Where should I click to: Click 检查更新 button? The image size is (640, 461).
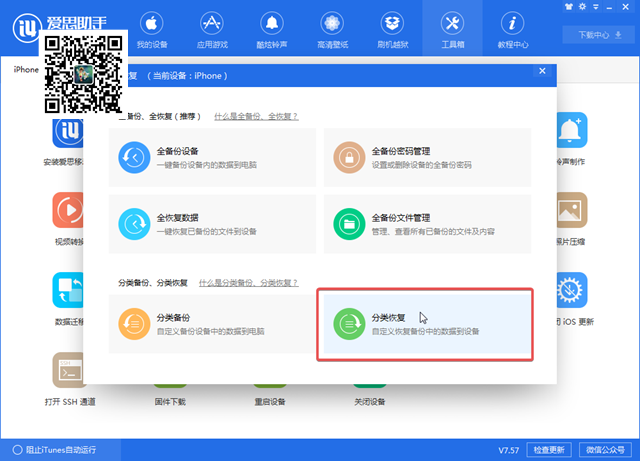(549, 450)
